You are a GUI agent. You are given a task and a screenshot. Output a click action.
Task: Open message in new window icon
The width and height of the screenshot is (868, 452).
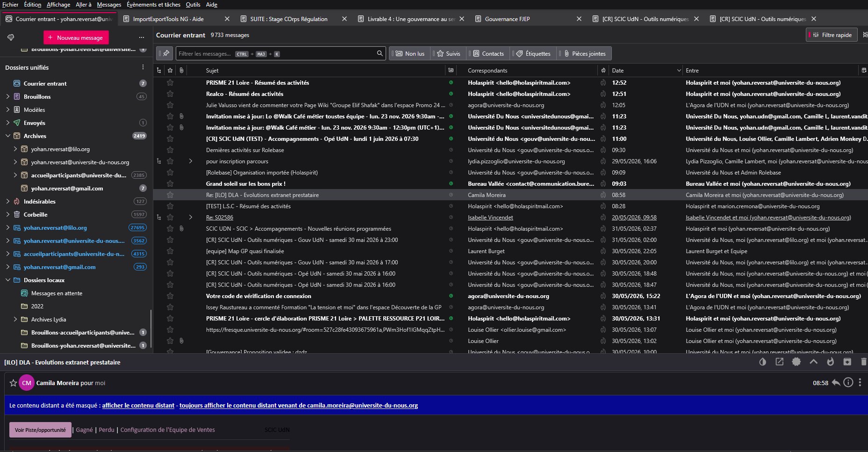pos(779,362)
